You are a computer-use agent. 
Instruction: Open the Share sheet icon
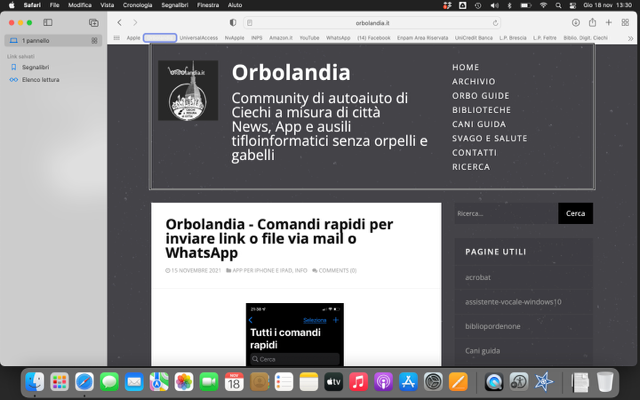click(592, 22)
